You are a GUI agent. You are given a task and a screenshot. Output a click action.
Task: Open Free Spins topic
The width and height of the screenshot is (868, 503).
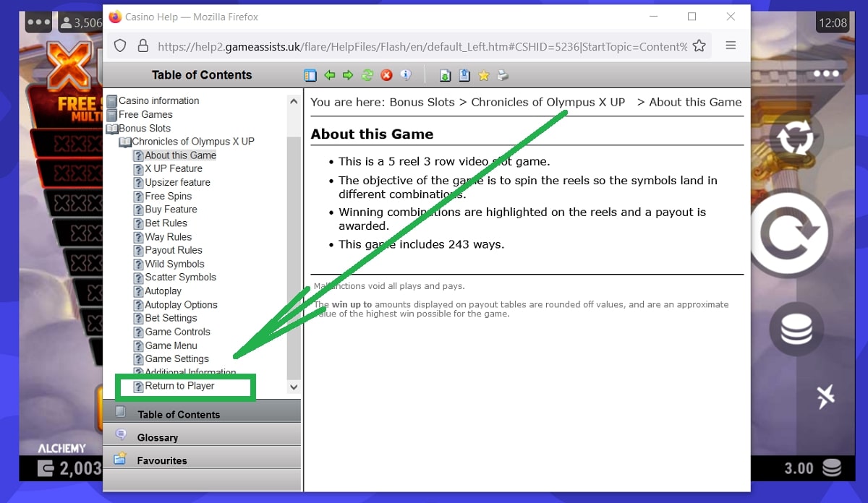point(163,196)
